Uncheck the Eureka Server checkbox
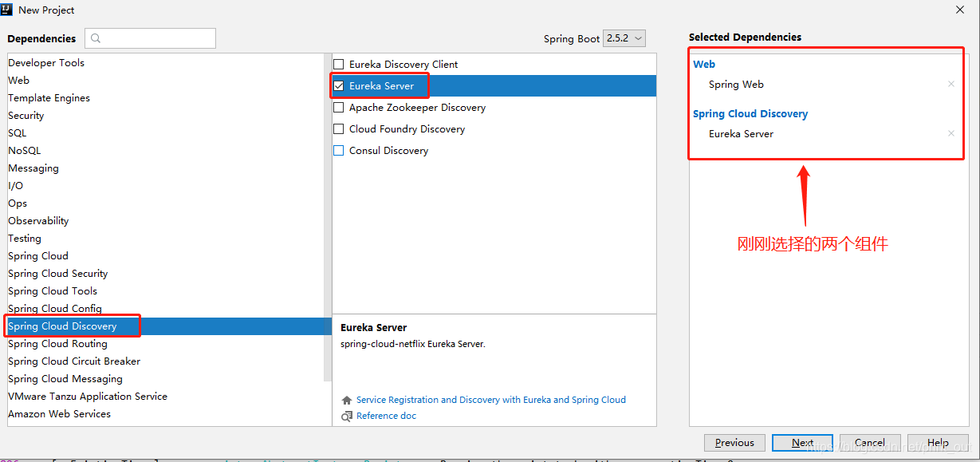The width and height of the screenshot is (980, 462). (x=339, y=85)
